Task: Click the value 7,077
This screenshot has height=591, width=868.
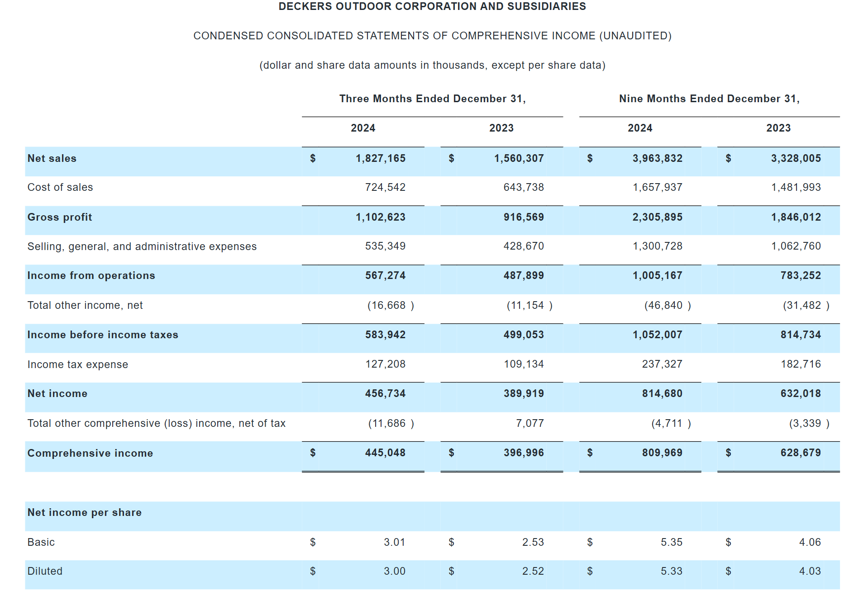Action: point(530,423)
